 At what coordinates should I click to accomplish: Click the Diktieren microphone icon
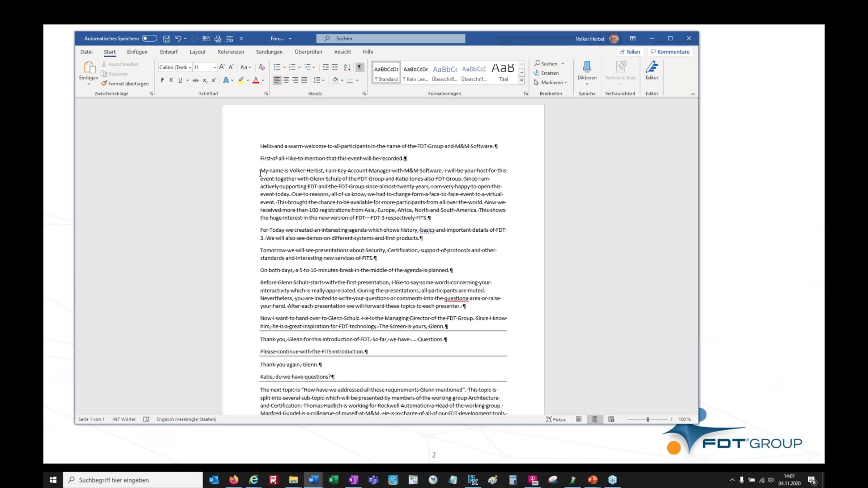click(x=587, y=67)
